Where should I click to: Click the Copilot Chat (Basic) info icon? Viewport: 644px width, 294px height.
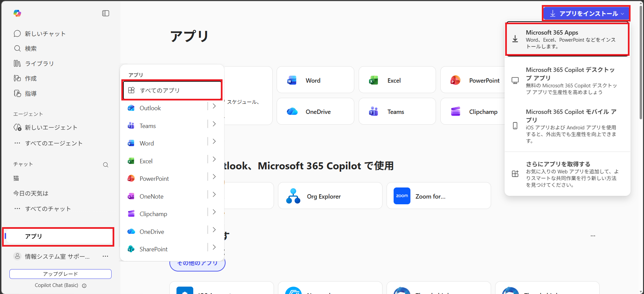[x=84, y=286]
